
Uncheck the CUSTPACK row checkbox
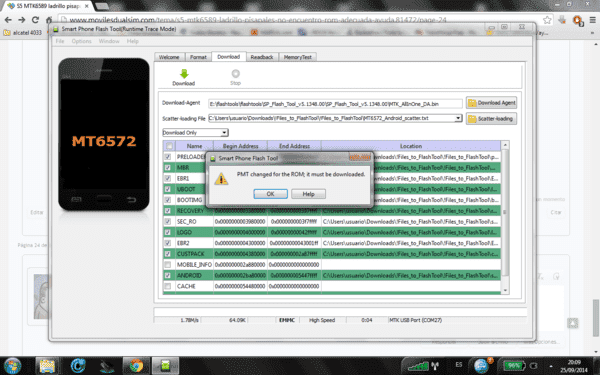(x=168, y=254)
